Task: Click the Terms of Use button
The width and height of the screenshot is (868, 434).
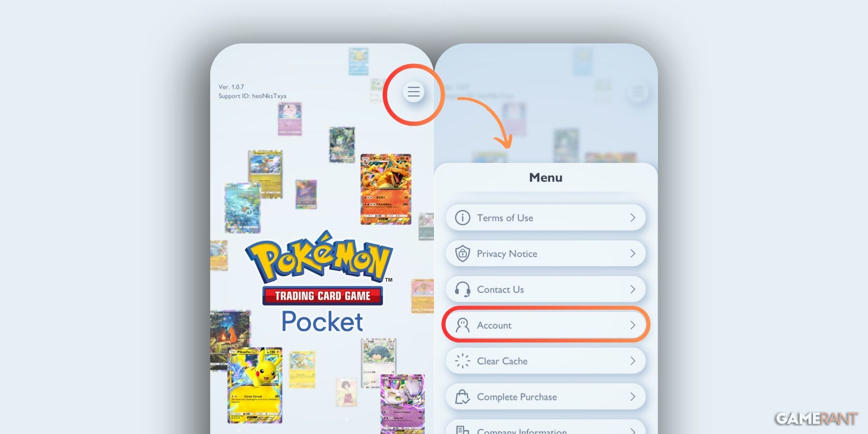Action: [x=545, y=217]
